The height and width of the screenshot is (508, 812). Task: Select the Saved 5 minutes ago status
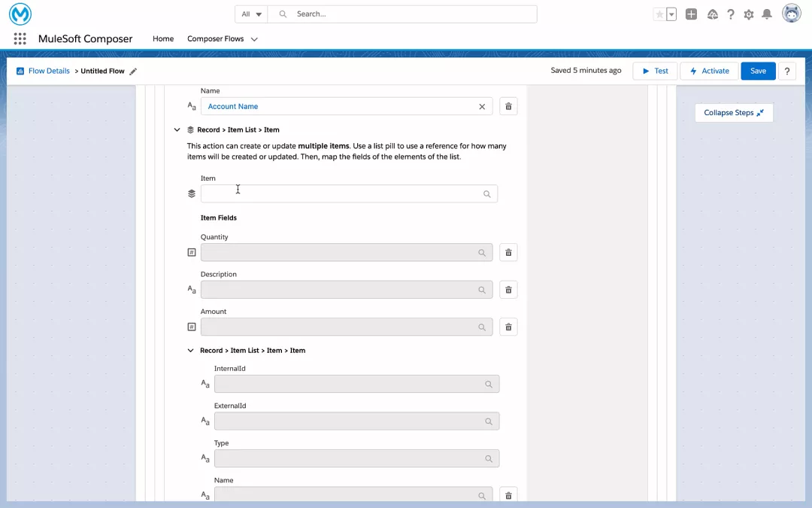coord(586,71)
